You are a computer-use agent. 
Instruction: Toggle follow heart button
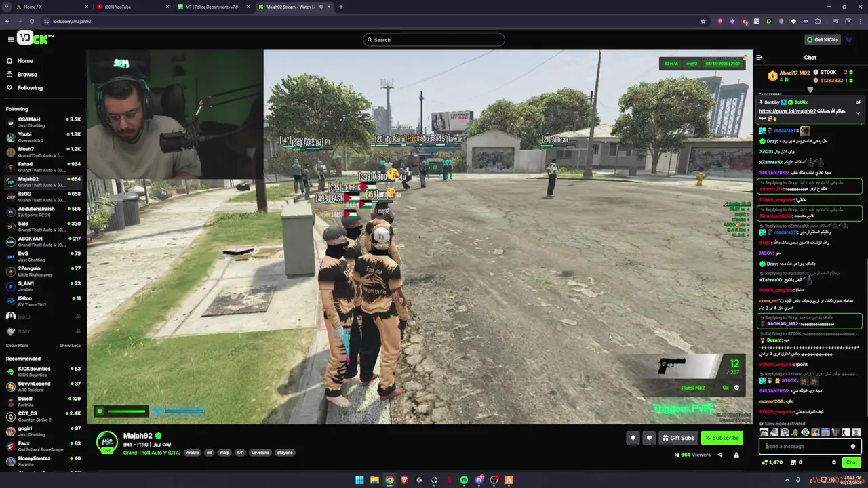(649, 438)
